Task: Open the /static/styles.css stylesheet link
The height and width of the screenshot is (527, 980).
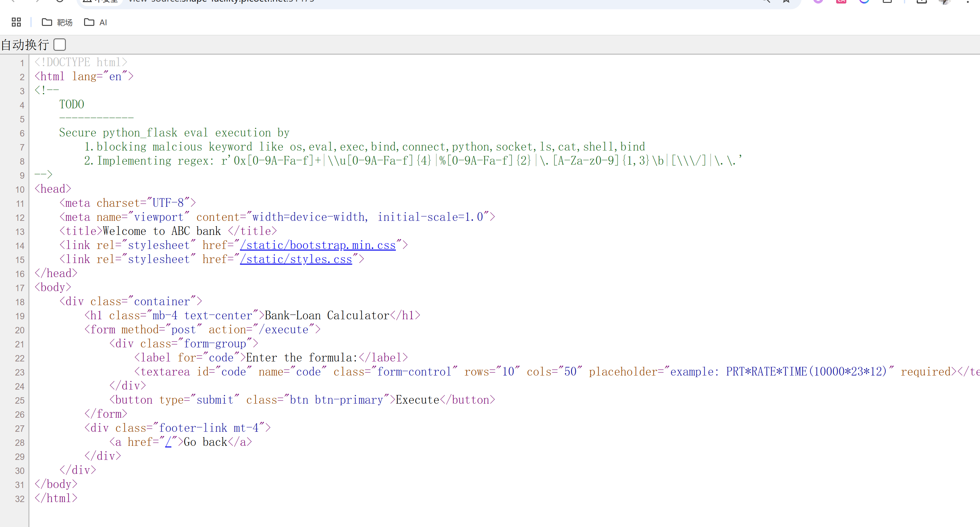Action: click(296, 259)
